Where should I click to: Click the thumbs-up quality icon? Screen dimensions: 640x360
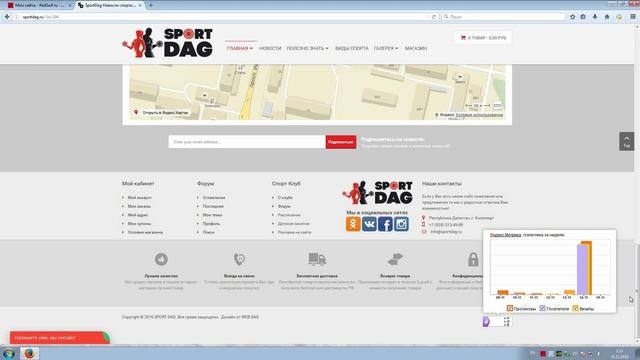click(x=161, y=259)
